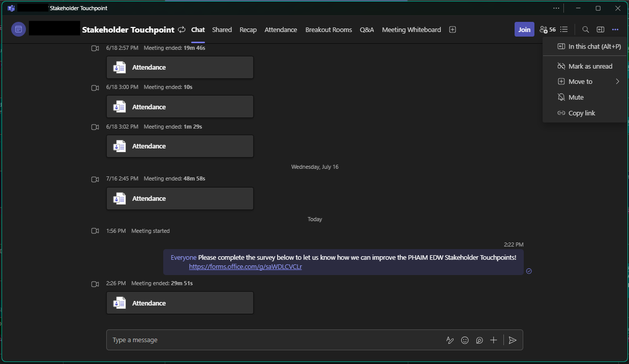
Task: Open the Meeting Whiteboard tab
Action: point(411,30)
